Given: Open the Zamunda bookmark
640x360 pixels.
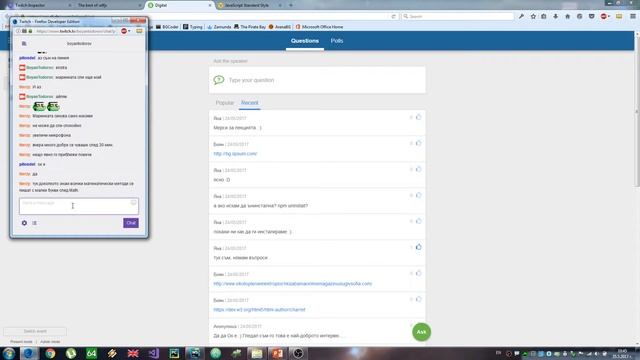Looking at the screenshot, I should click(x=219, y=27).
